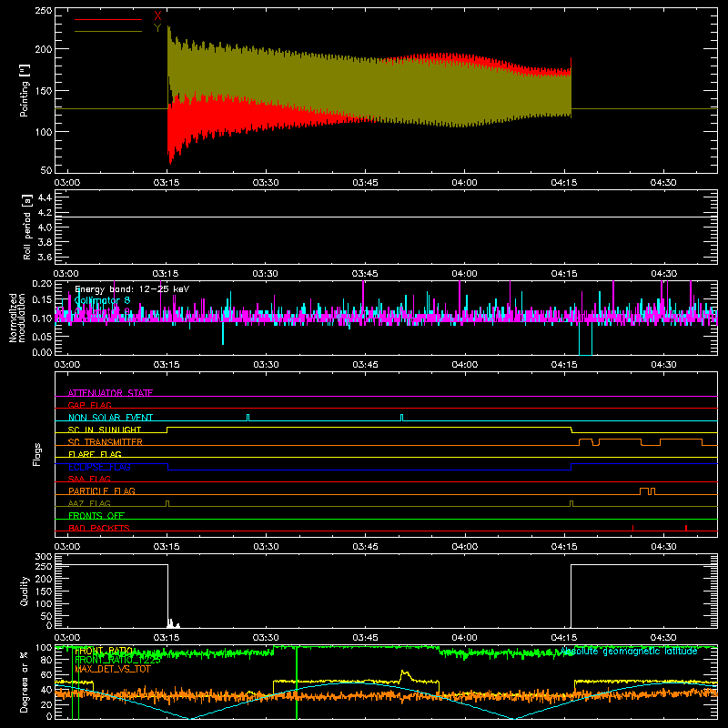728x728 pixels.
Task: Click the Degrees or % axis title
Action: click(x=25, y=682)
